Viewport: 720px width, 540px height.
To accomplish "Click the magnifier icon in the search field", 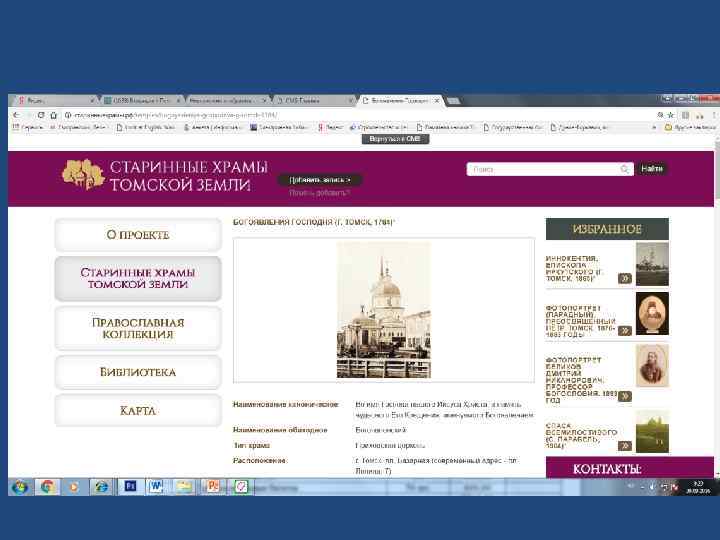I will [x=624, y=169].
